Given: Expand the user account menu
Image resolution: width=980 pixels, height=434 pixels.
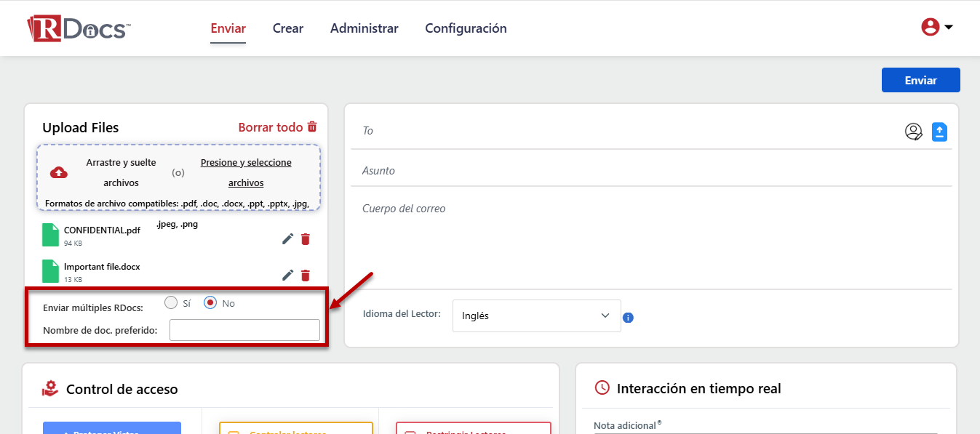Looking at the screenshot, I should (937, 28).
